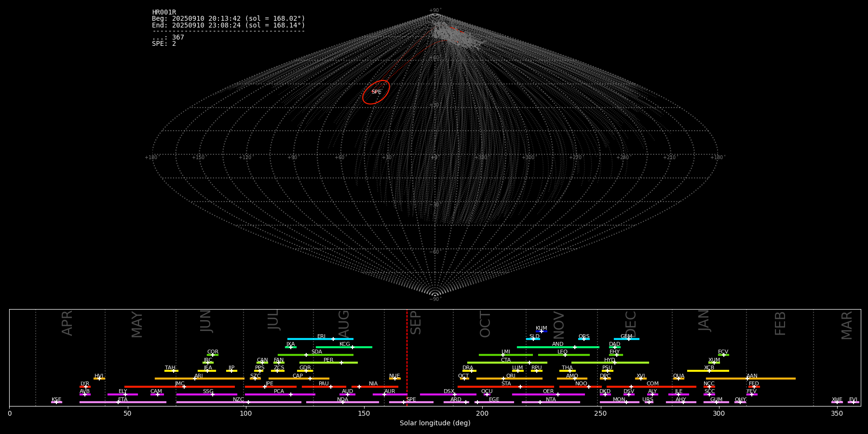868x434 pixels.
Task: Select the magenta OER shower bar
Action: 548,394
